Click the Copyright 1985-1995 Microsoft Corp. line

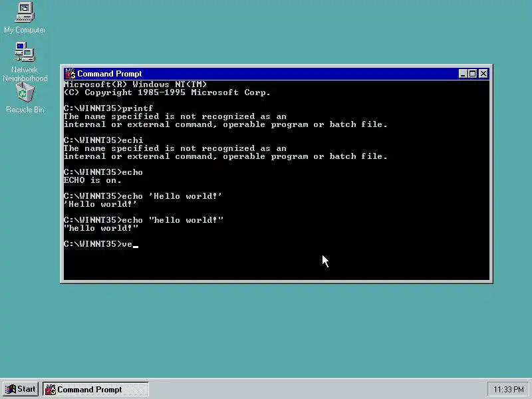tap(168, 92)
